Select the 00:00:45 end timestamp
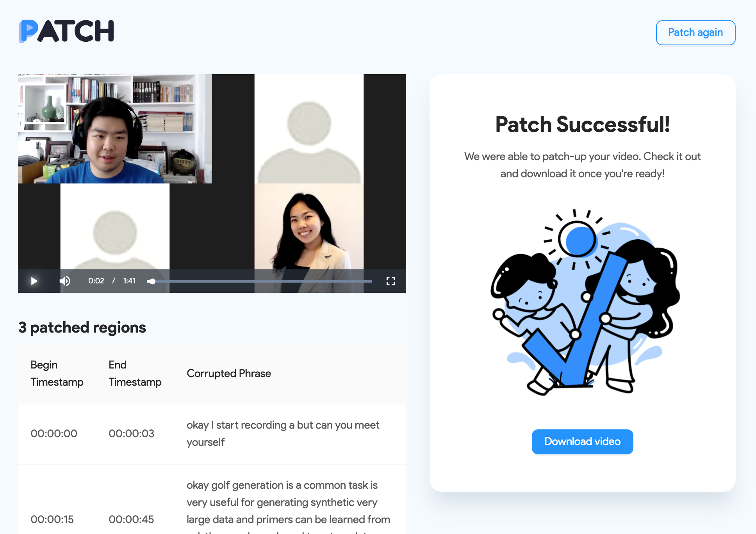Image resolution: width=756 pixels, height=534 pixels. tap(131, 520)
